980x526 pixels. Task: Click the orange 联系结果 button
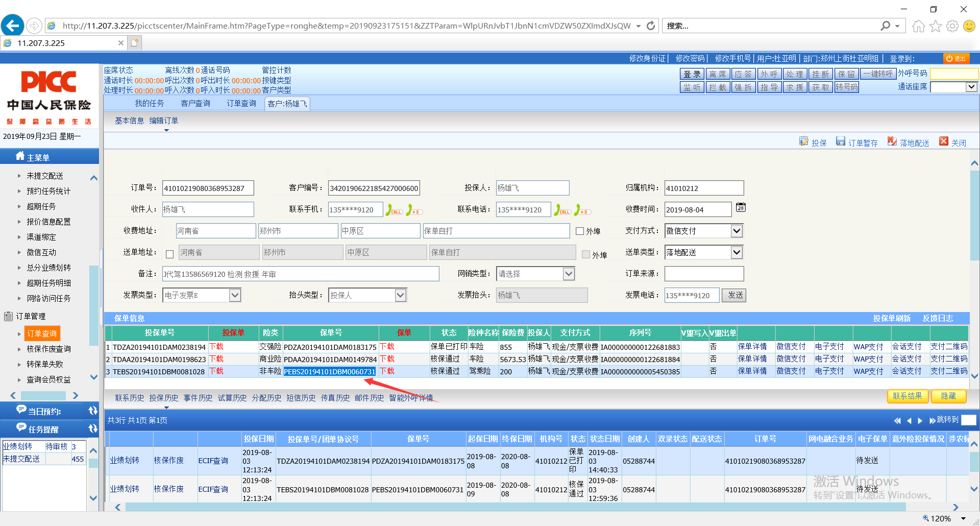pos(907,396)
